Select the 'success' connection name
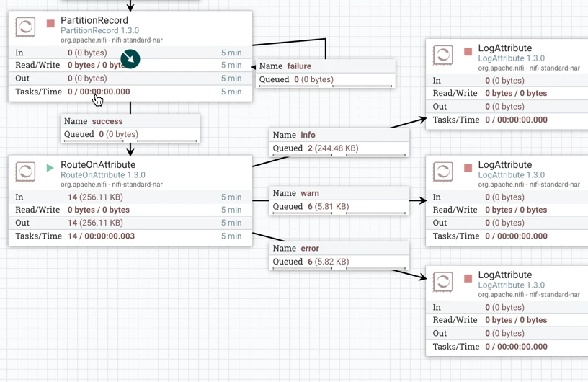Image resolution: width=588 pixels, height=382 pixels. pyautogui.click(x=107, y=121)
